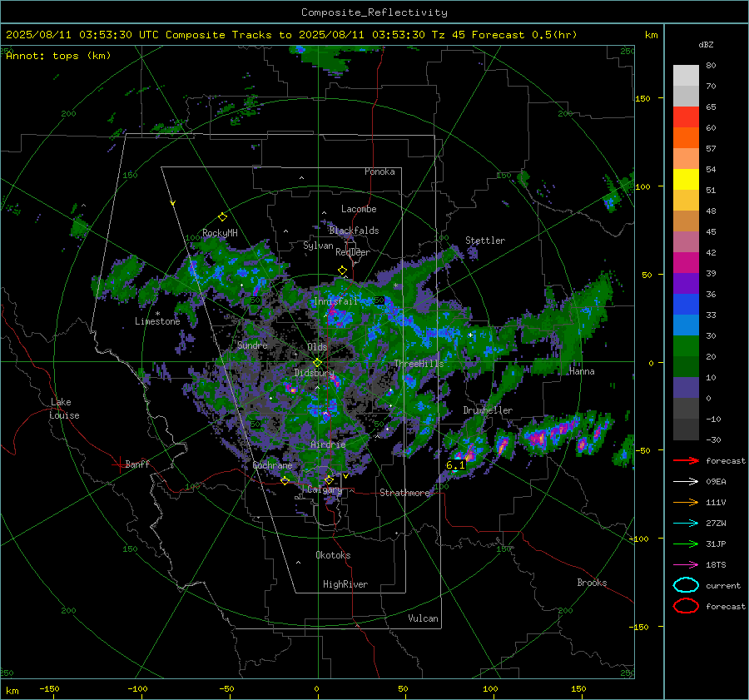Image resolution: width=749 pixels, height=700 pixels.
Task: Click the Hanna city label
Action: tap(582, 371)
